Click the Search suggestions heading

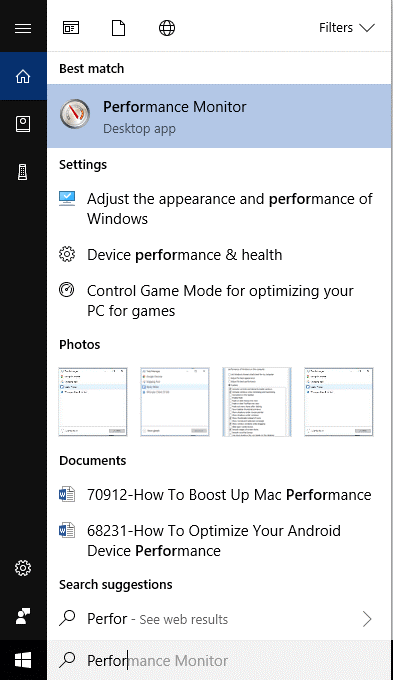pyautogui.click(x=116, y=585)
